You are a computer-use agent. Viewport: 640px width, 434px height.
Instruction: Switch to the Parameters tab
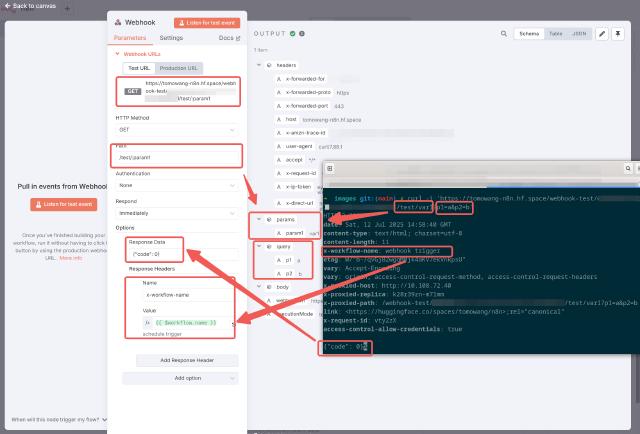(x=127, y=38)
